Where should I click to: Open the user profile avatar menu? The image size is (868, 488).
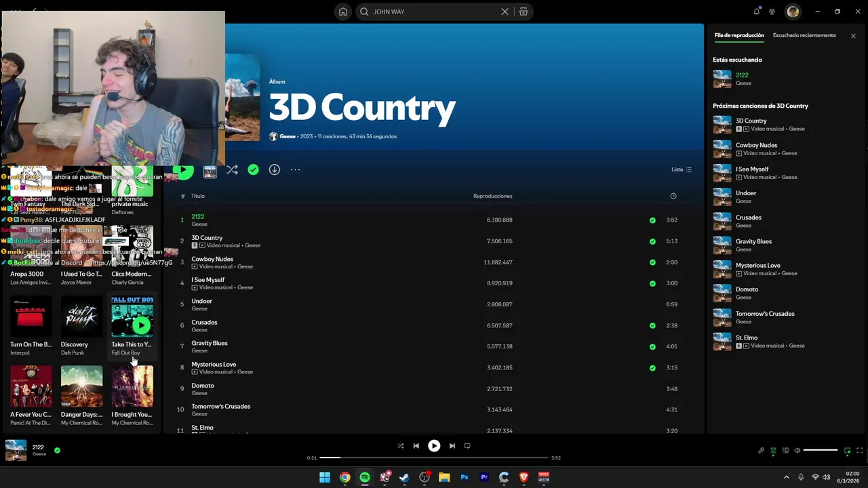(x=793, y=12)
